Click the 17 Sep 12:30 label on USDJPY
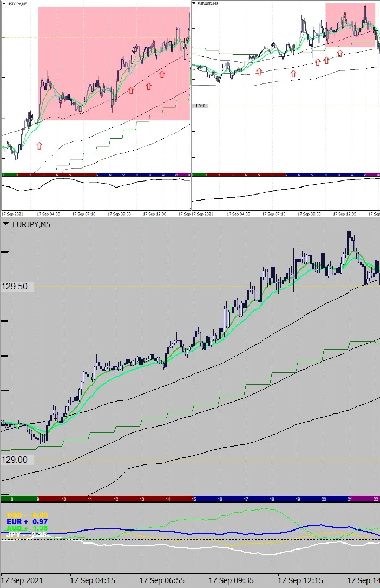The image size is (380, 588). [x=155, y=214]
